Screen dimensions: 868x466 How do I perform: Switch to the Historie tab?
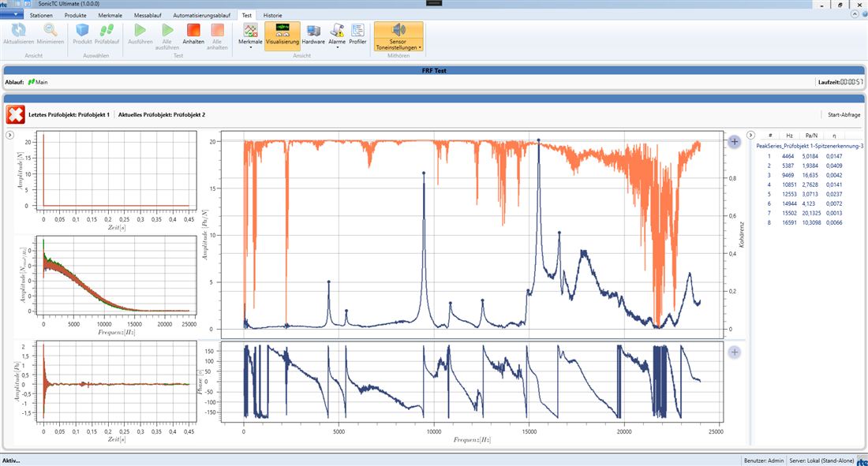(272, 16)
